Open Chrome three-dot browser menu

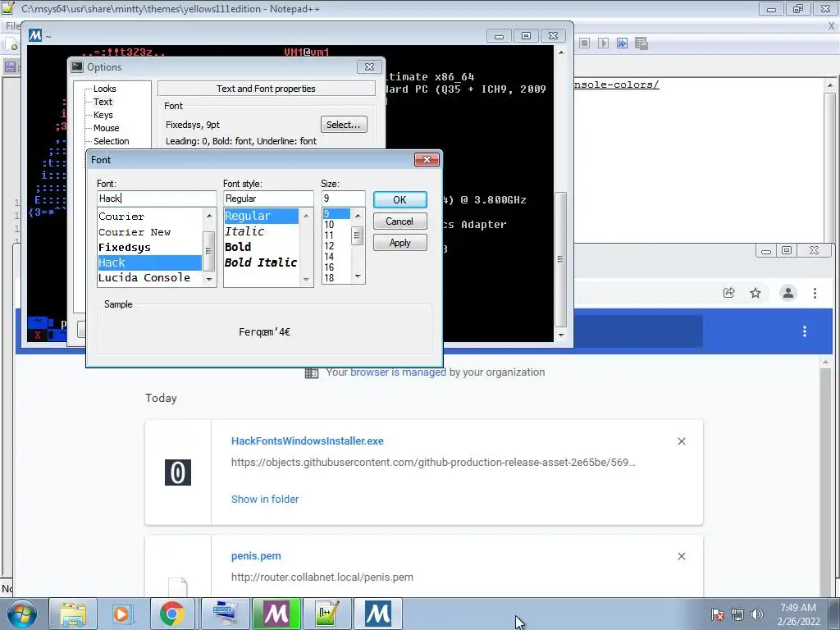[815, 293]
